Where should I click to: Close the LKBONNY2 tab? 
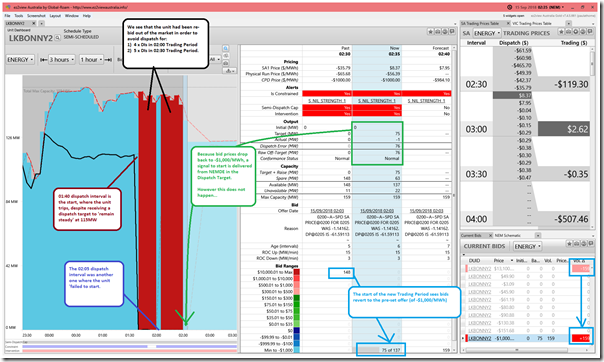34,23
